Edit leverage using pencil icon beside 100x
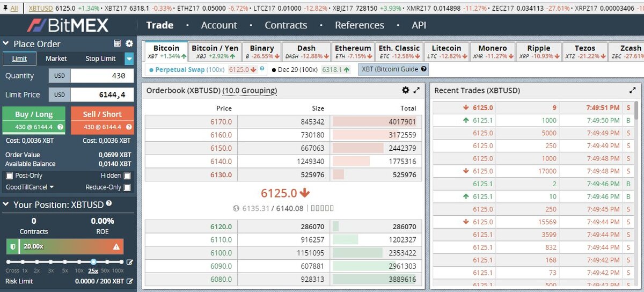 (x=129, y=262)
